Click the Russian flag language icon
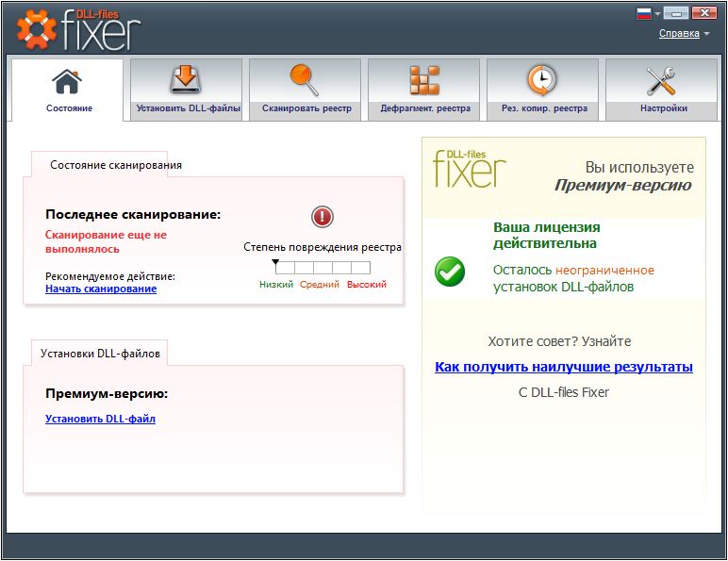 coord(644,13)
